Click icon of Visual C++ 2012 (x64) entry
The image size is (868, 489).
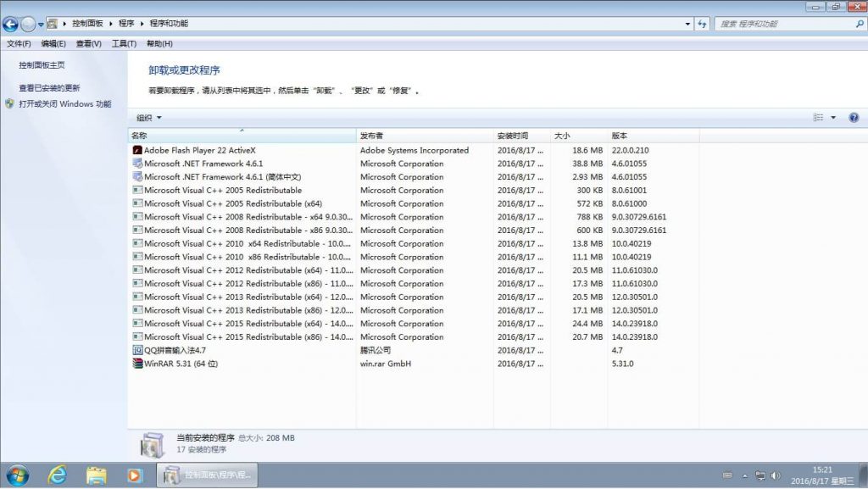pyautogui.click(x=138, y=270)
